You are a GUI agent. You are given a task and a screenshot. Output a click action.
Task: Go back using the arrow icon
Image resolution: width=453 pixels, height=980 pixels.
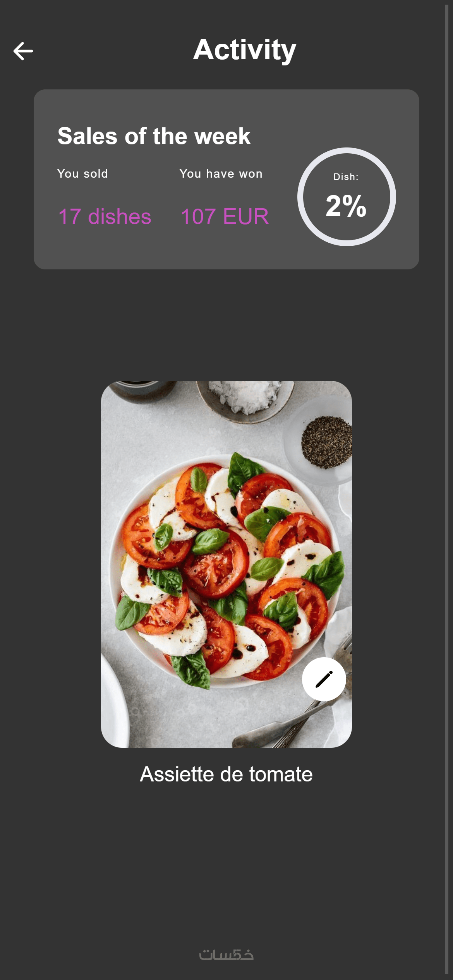(x=23, y=51)
